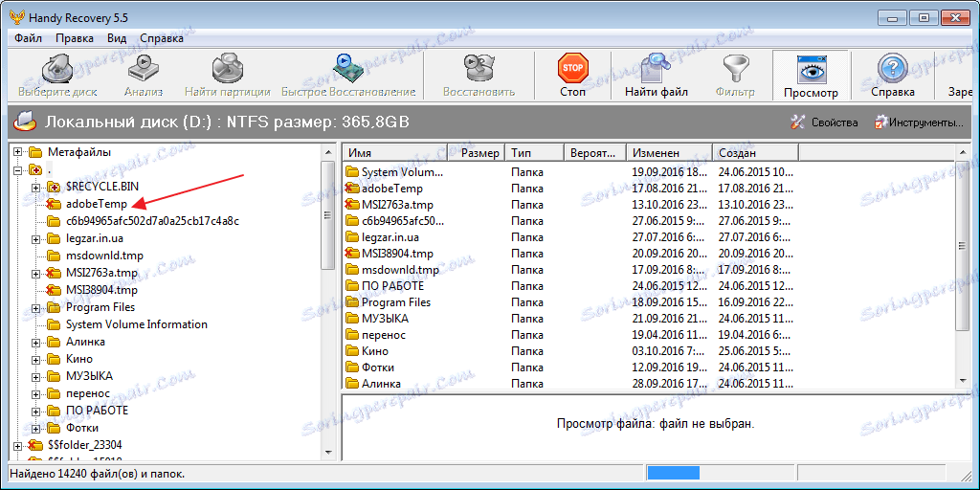Click the local disk D: drive icon

(25, 122)
